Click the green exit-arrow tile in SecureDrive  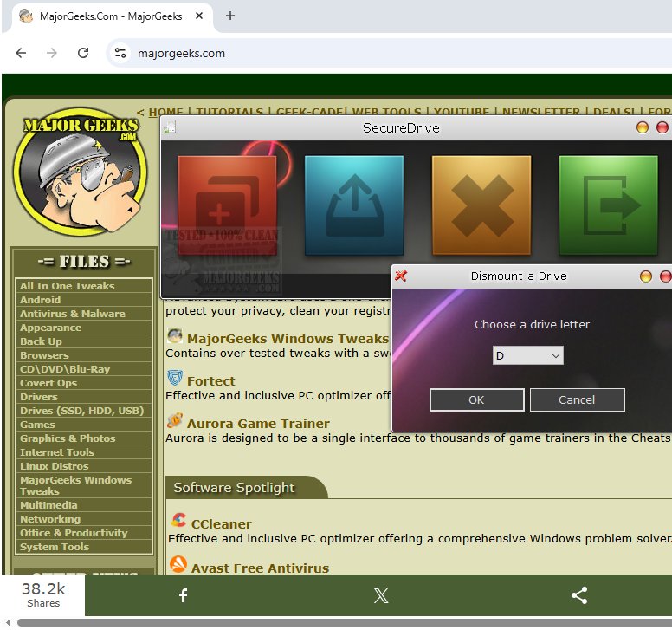[x=608, y=205]
